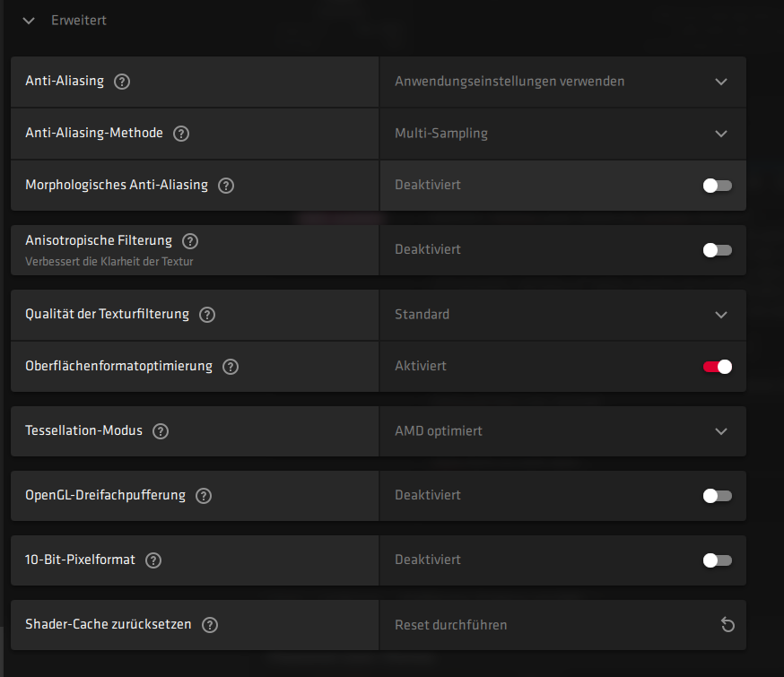
Task: Collapse the Erweitert section chevron
Action: pos(29,21)
